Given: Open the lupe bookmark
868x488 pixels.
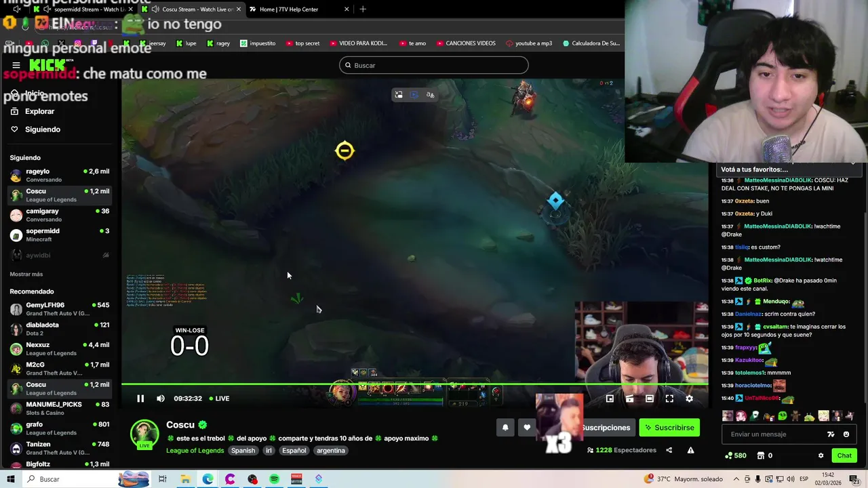Looking at the screenshot, I should click(x=186, y=43).
